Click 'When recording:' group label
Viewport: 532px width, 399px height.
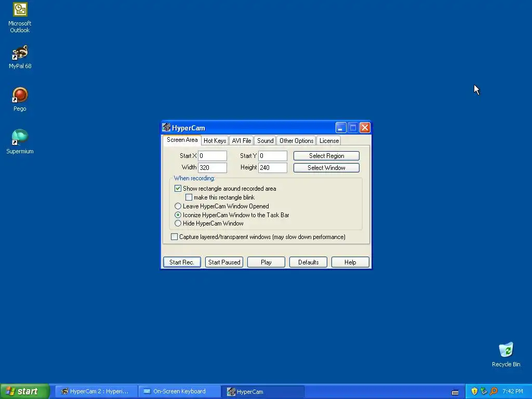coord(194,178)
